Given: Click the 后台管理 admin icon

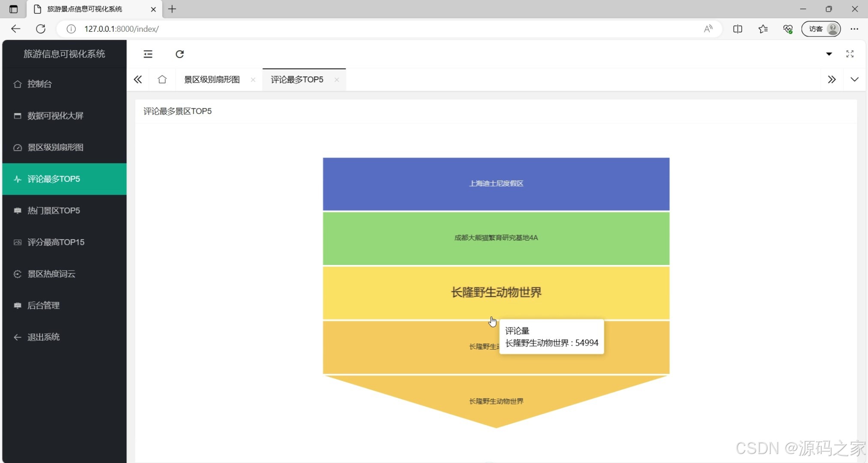Looking at the screenshot, I should click(18, 305).
